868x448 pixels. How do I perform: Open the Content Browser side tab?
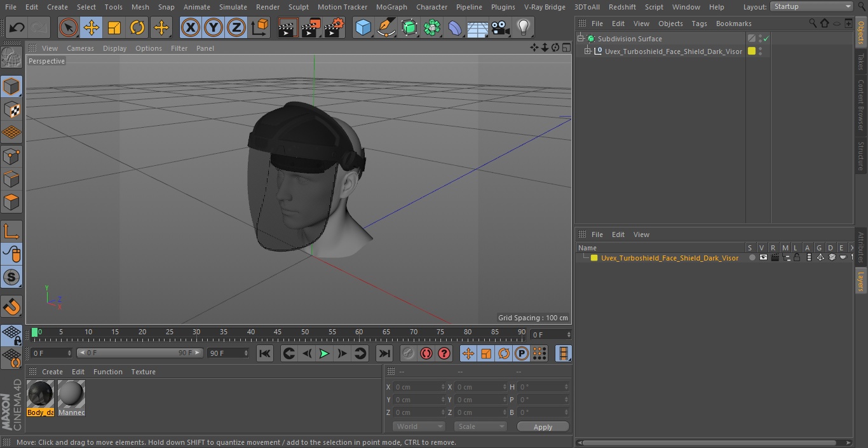[861, 105]
